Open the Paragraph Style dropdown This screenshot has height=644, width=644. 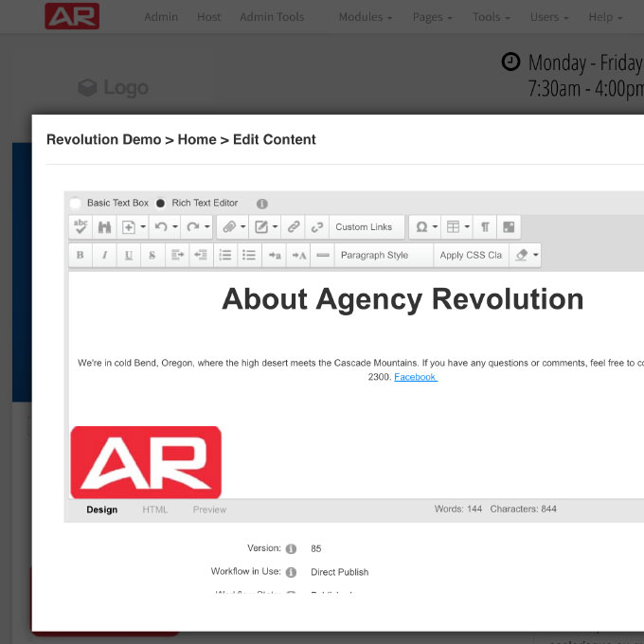tap(384, 255)
